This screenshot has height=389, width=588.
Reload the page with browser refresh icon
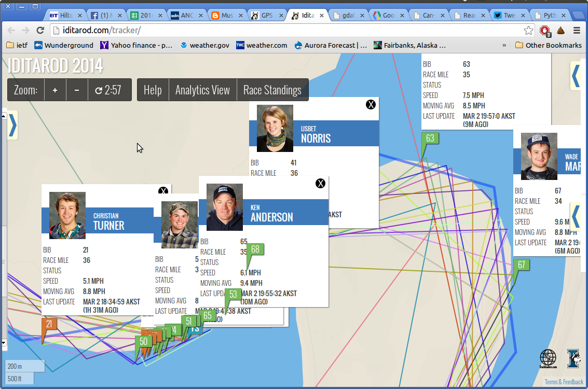tap(40, 31)
